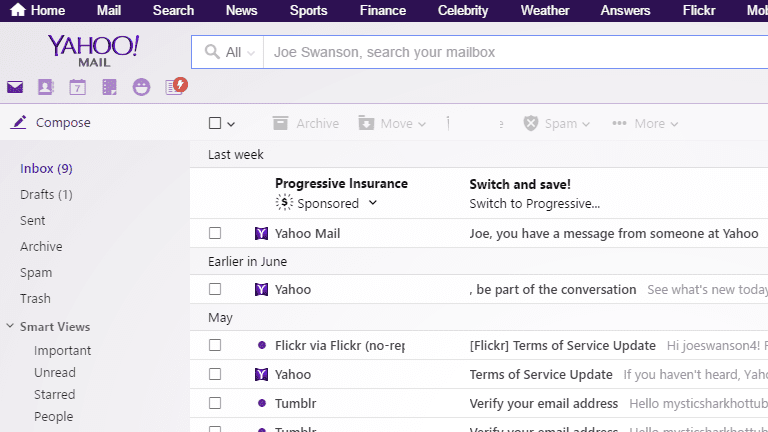Select the Important smart view
Screen dimensions: 768x432
click(63, 351)
